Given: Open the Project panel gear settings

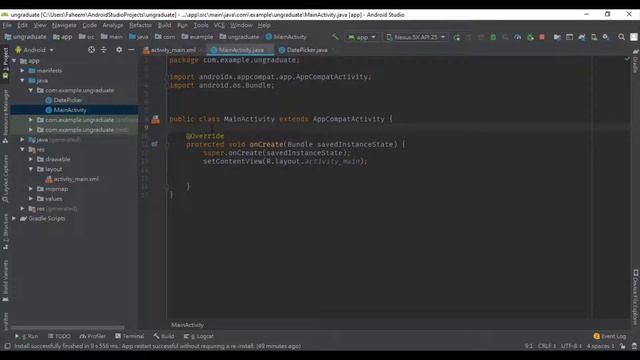Looking at the screenshot, I should [x=119, y=50].
